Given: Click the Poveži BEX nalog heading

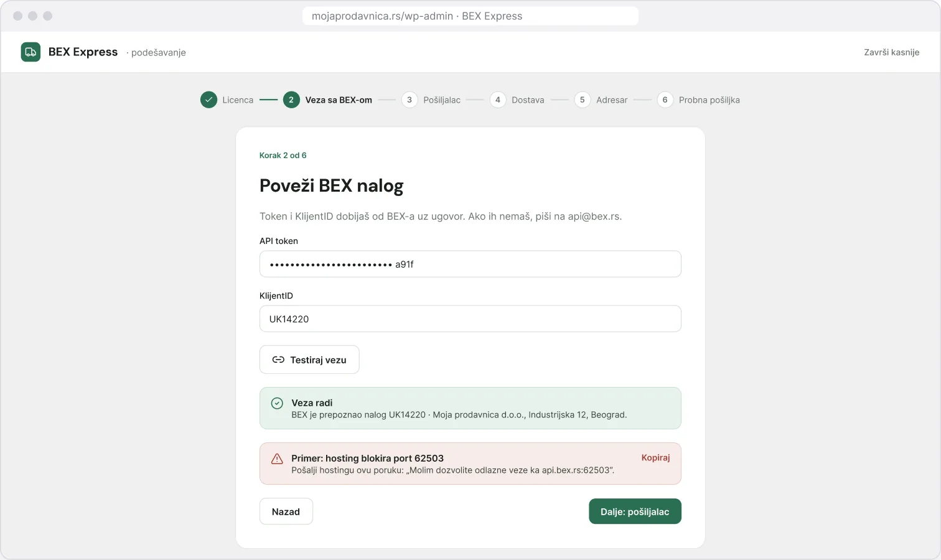Looking at the screenshot, I should (x=332, y=186).
